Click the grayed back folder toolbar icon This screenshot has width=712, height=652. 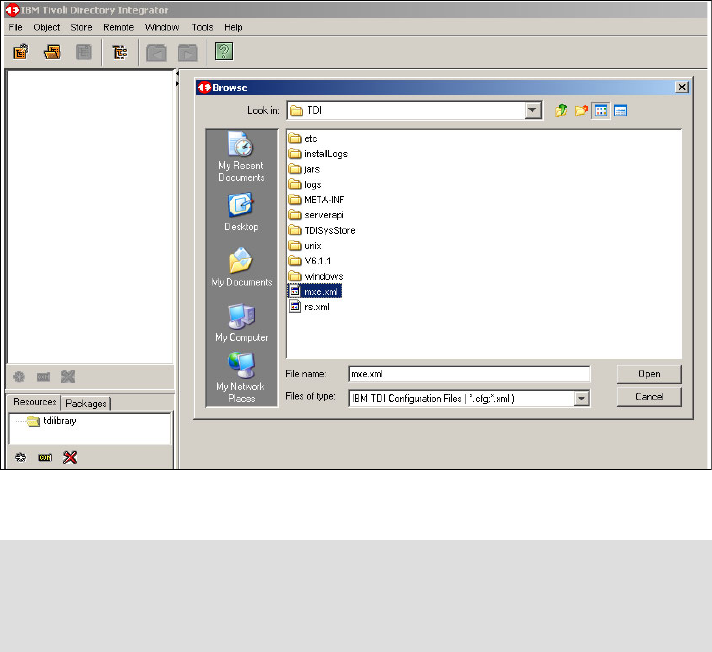coord(156,53)
